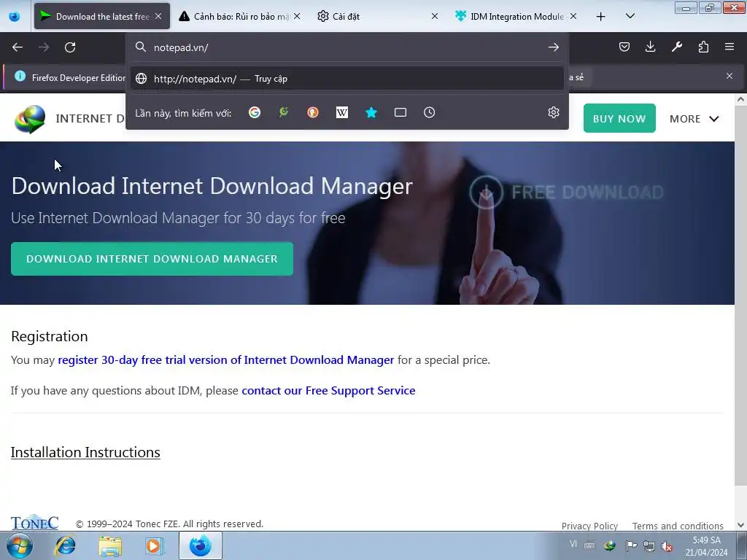
Task: Search this time with Cốc Cốc icon
Action: click(284, 112)
